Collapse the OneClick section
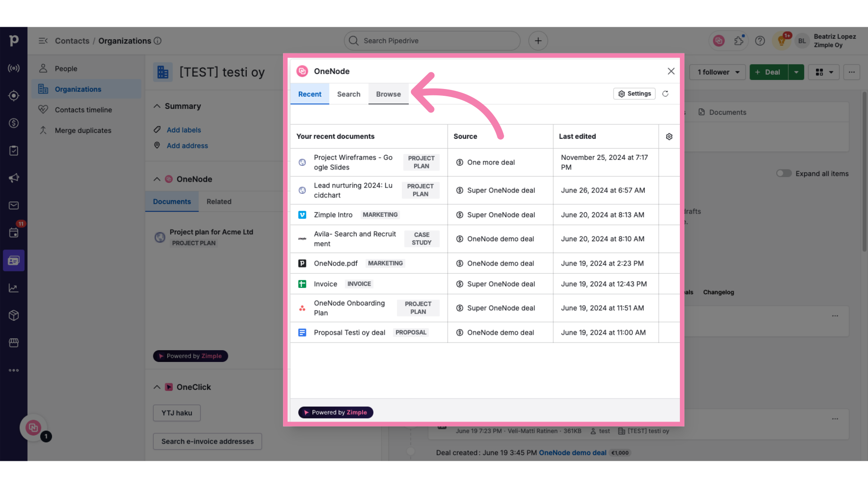 [x=157, y=387]
